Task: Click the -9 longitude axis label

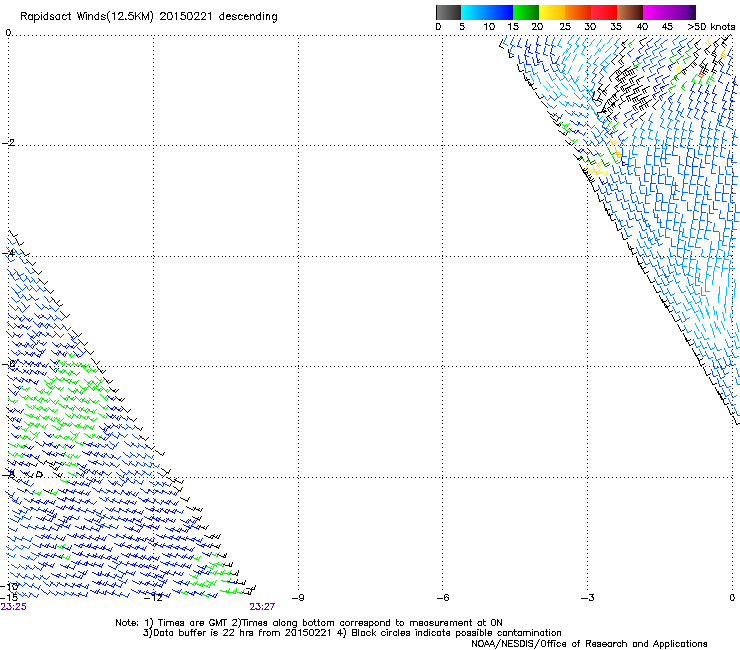Action: 298,598
